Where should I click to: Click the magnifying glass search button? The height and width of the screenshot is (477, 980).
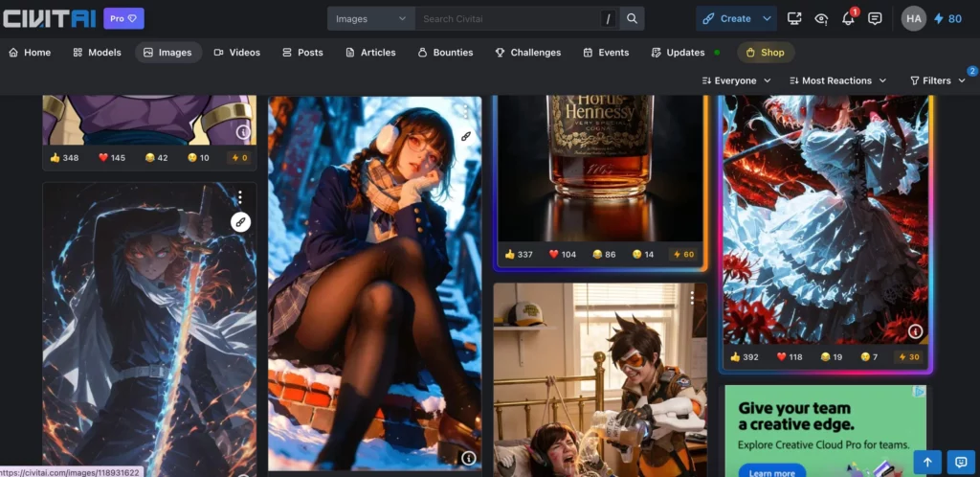pos(632,19)
